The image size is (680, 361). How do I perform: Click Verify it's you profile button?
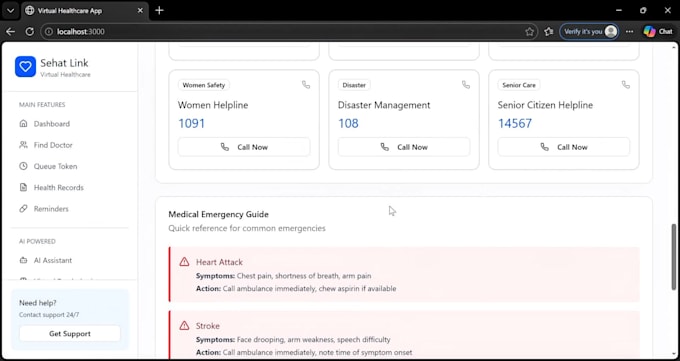(589, 32)
